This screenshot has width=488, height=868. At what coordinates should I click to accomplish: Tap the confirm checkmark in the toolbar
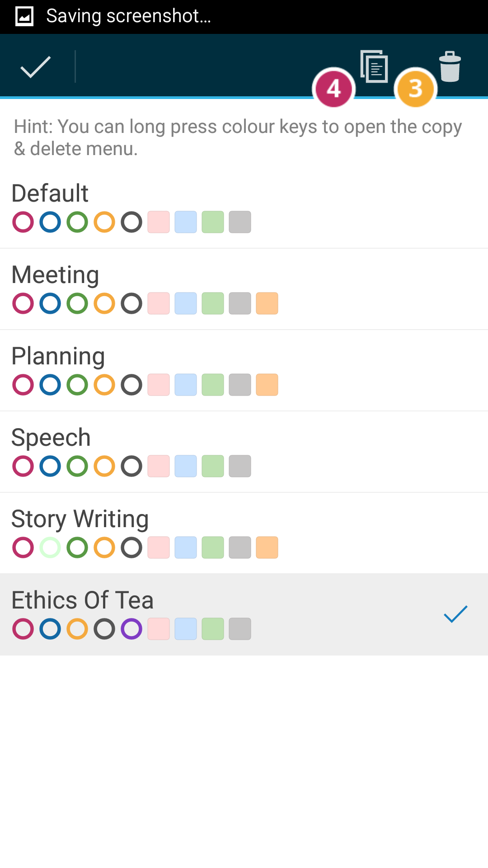[35, 67]
